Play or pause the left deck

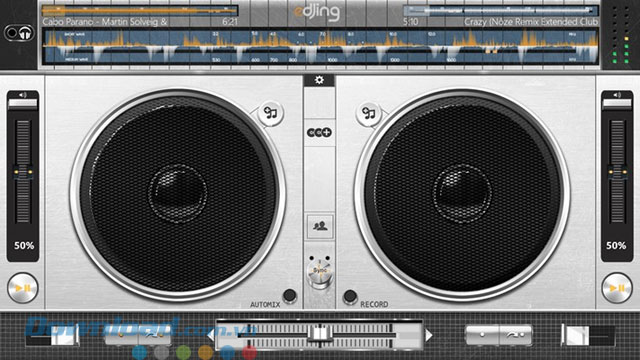(22, 288)
